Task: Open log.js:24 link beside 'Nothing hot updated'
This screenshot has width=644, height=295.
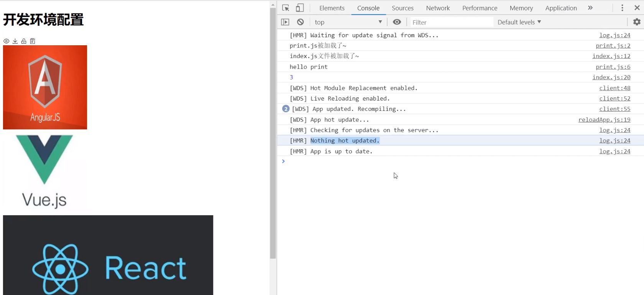Action: [x=615, y=141]
